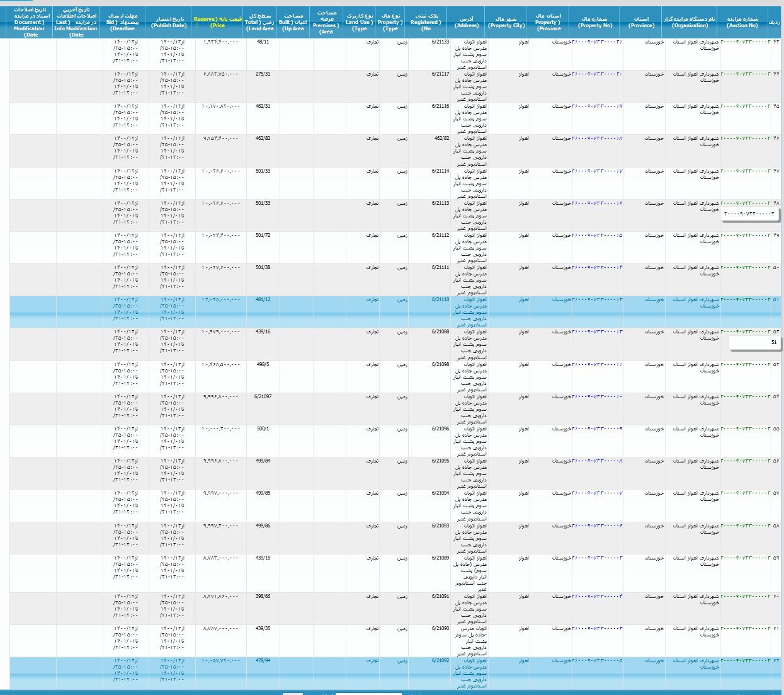Open auction number link in plot 6/21116 row

[x=746, y=106]
